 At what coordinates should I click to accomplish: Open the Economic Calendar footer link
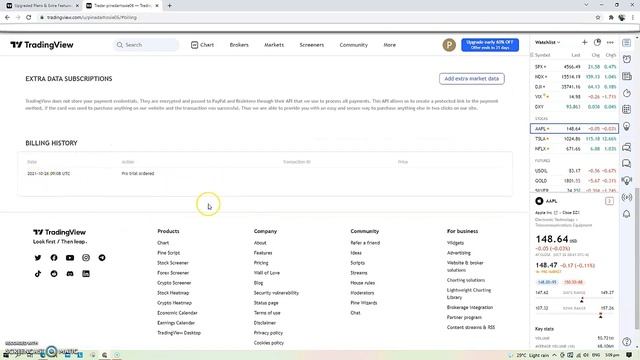click(177, 313)
